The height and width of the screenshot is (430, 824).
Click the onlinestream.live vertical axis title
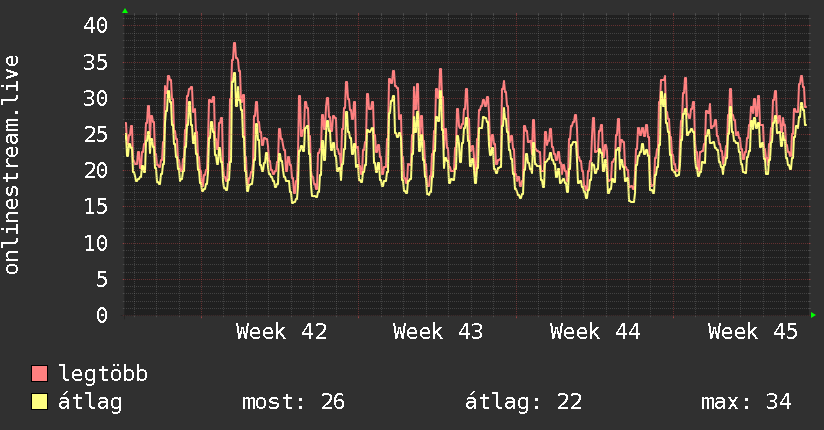point(12,165)
